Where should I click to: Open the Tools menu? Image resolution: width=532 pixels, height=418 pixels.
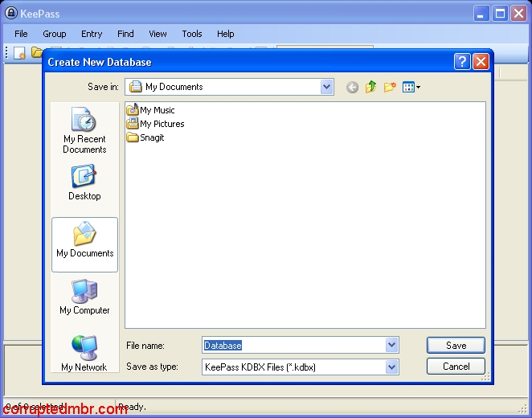click(x=192, y=34)
